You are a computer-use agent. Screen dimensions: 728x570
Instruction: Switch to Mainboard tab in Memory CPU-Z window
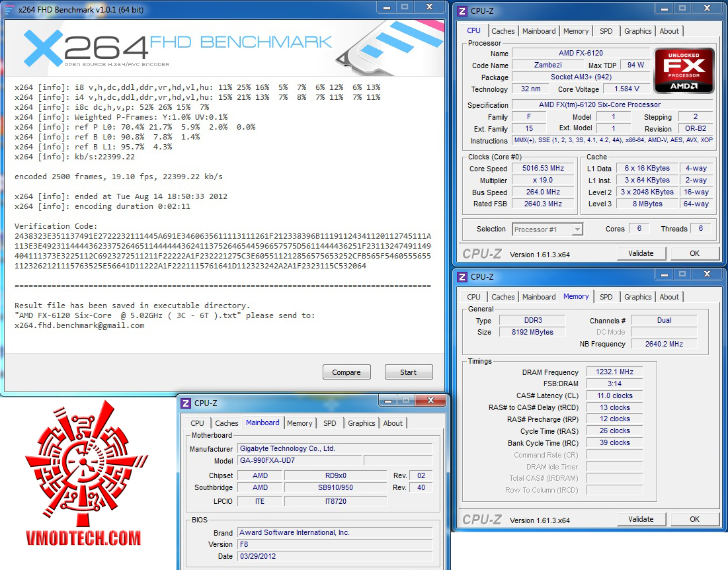coord(539,297)
